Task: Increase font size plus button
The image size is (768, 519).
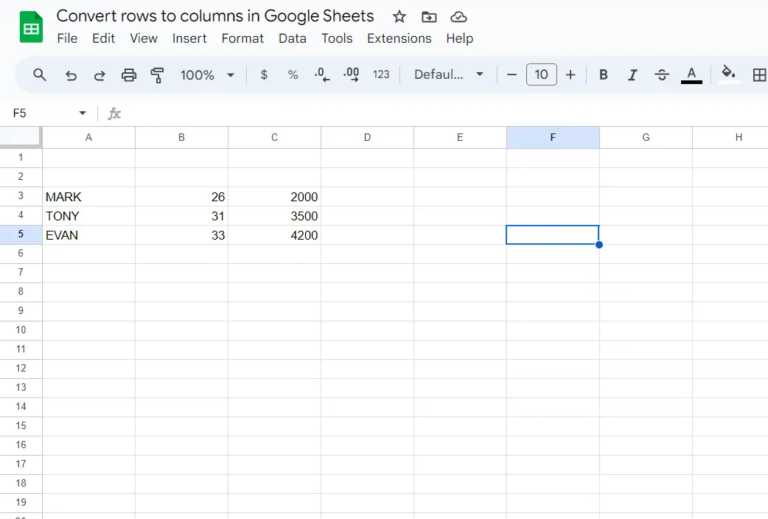Action: (x=570, y=75)
